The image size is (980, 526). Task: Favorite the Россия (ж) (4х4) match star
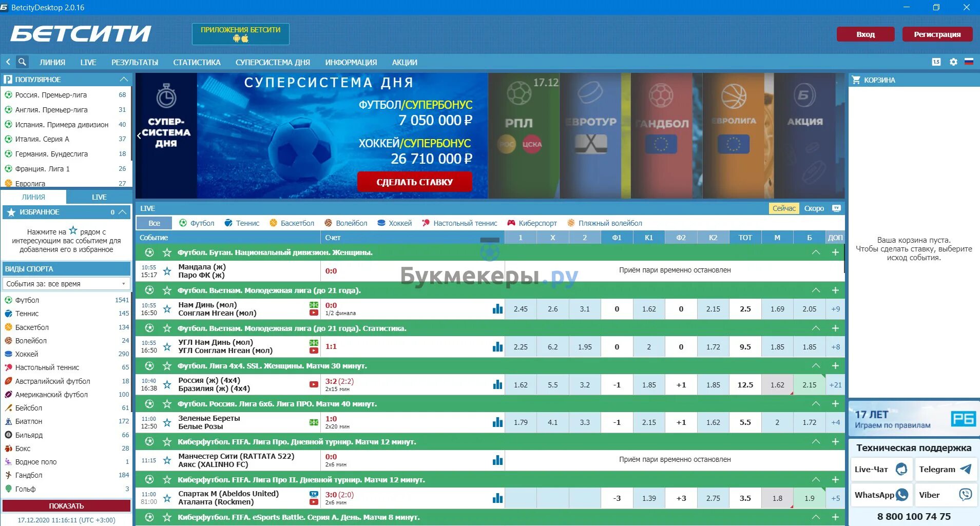tap(167, 384)
